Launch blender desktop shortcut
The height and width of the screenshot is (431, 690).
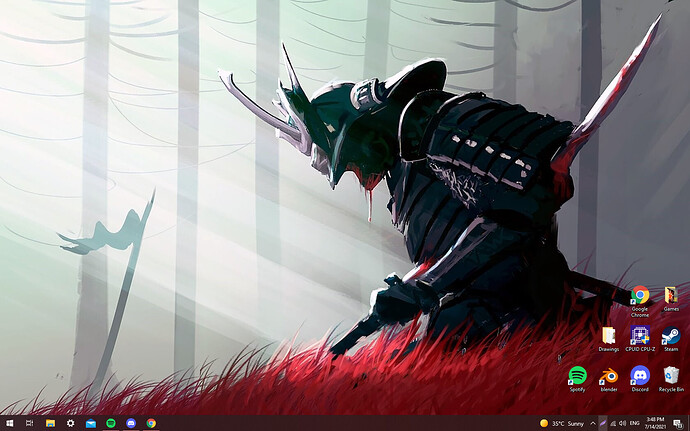click(609, 379)
